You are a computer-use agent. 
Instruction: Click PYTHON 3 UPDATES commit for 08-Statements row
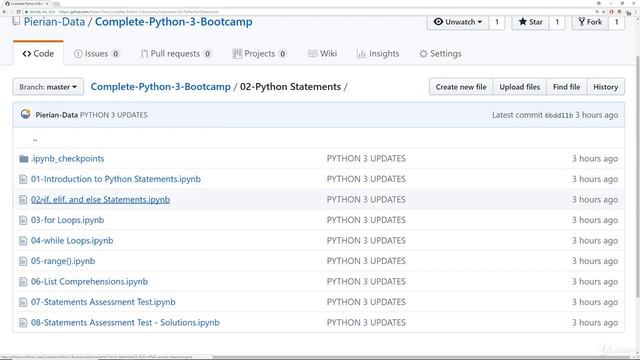click(x=366, y=322)
